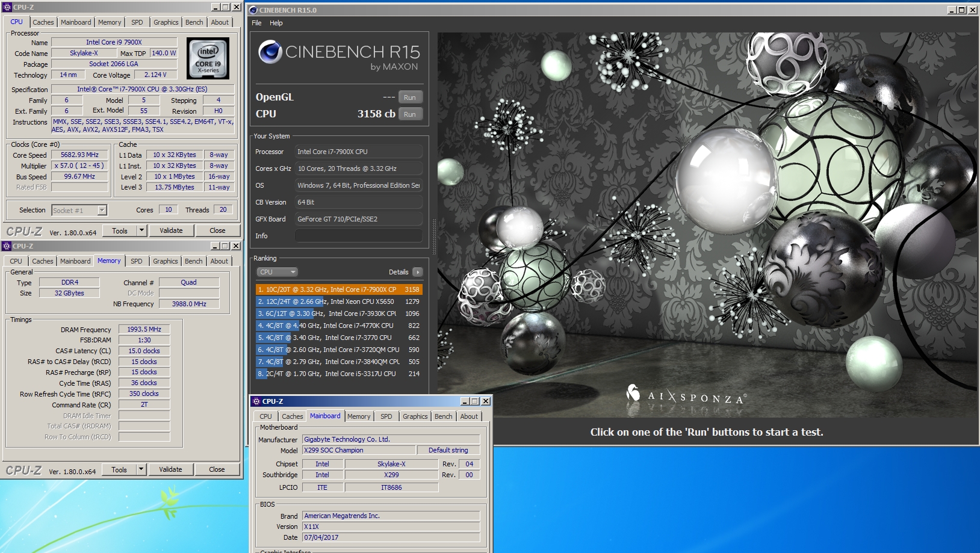Select ranking row Intel Xeon CPU X5650
The width and height of the screenshot is (980, 553).
[x=339, y=301]
